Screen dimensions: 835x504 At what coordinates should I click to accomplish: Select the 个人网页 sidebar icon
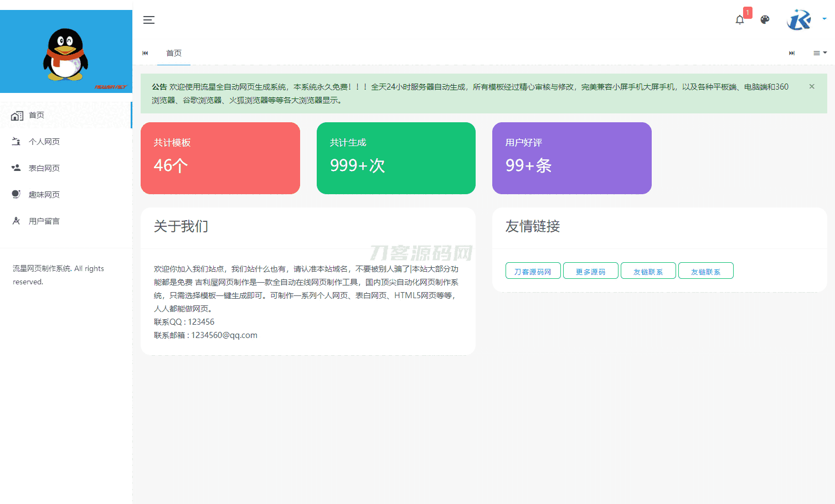click(17, 141)
